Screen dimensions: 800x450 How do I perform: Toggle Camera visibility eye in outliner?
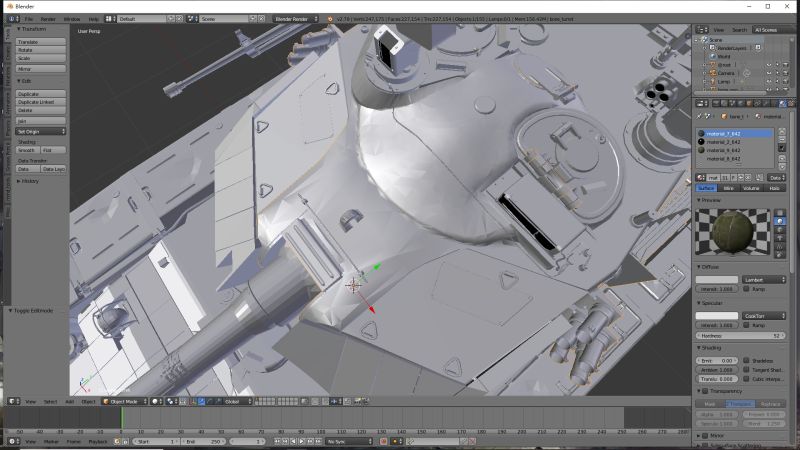769,73
